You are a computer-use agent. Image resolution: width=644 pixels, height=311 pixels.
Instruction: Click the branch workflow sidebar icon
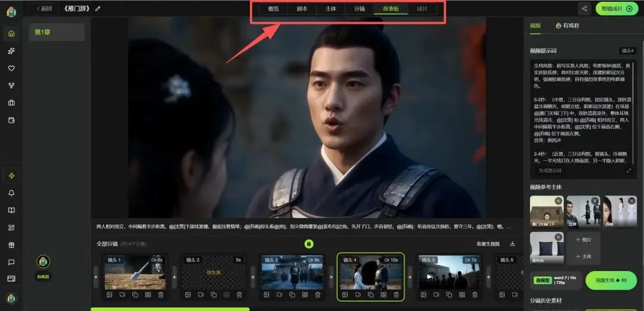(x=11, y=85)
